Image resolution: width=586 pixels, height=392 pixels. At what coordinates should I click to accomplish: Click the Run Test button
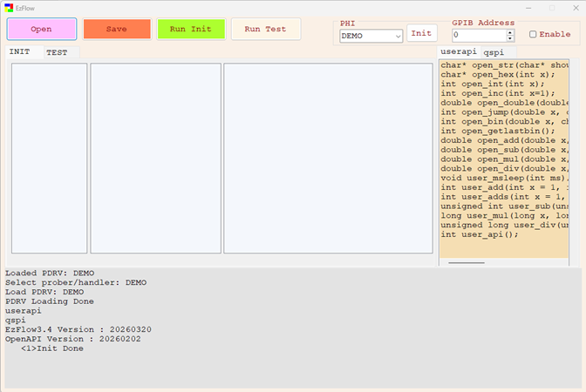266,29
